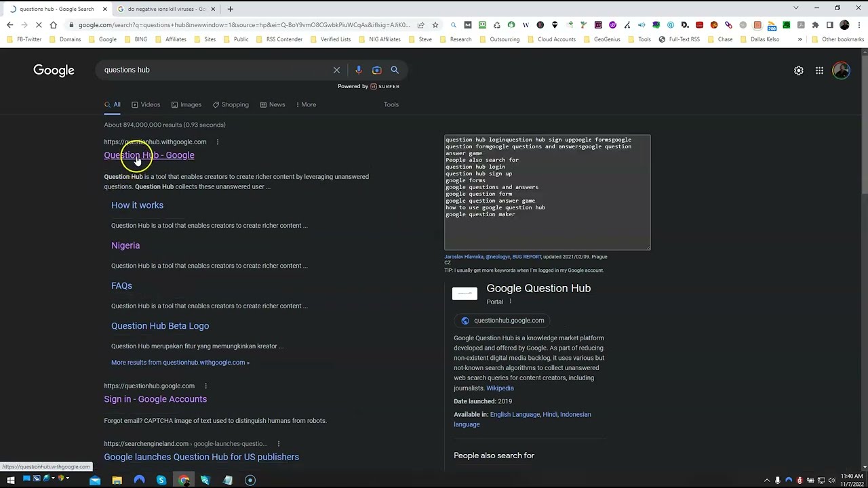Image resolution: width=868 pixels, height=488 pixels.
Task: Open the Wikipedia extension icon in toolbar
Action: [x=526, y=25]
